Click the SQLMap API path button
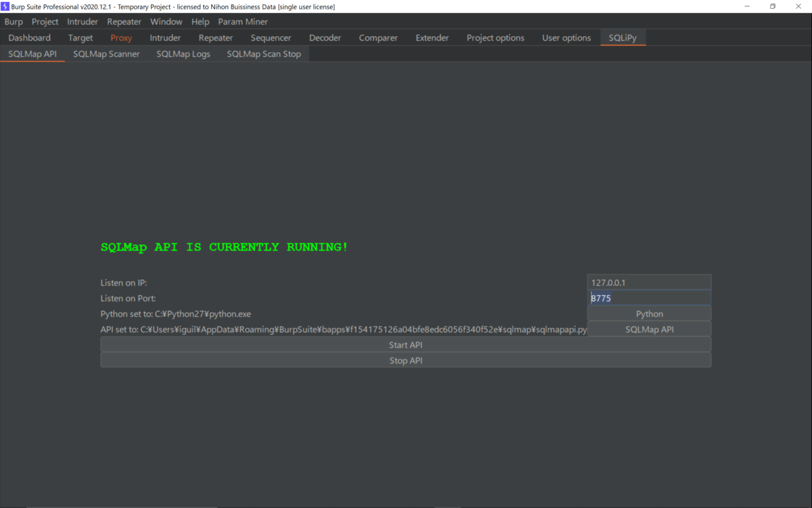 [x=649, y=329]
